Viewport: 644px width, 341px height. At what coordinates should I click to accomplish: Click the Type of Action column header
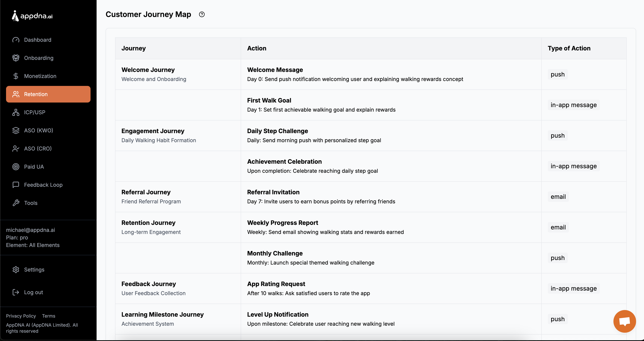click(569, 48)
